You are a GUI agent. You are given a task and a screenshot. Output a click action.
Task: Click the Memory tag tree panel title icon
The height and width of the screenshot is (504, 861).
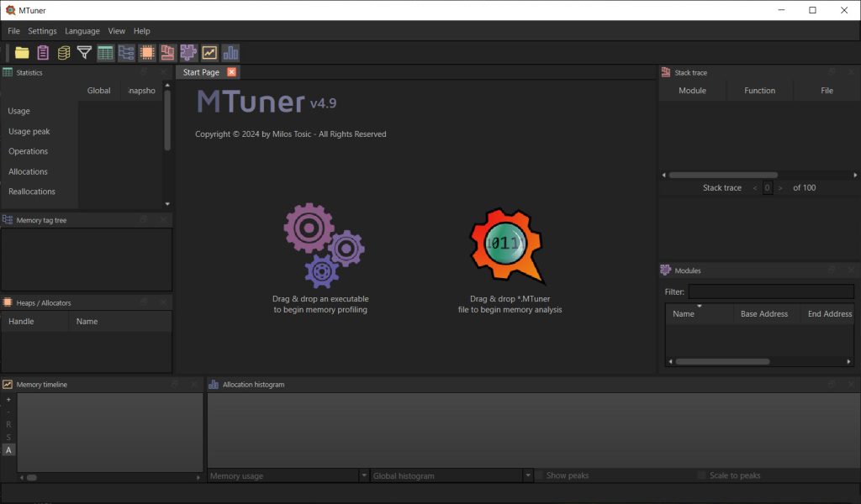pyautogui.click(x=8, y=220)
